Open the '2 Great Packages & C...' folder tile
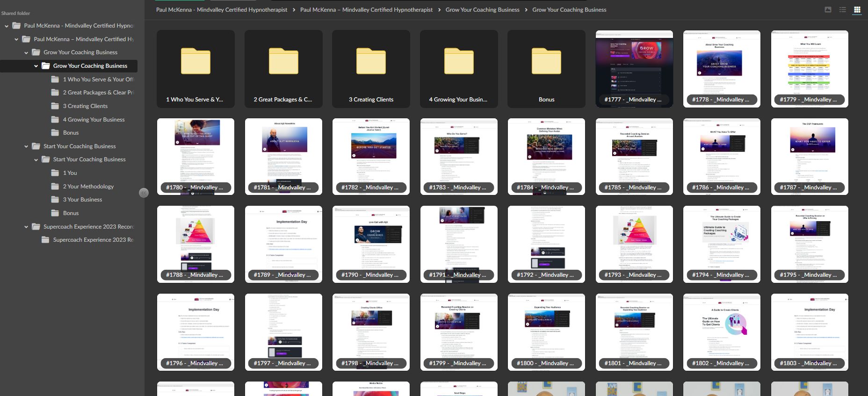 pyautogui.click(x=283, y=69)
